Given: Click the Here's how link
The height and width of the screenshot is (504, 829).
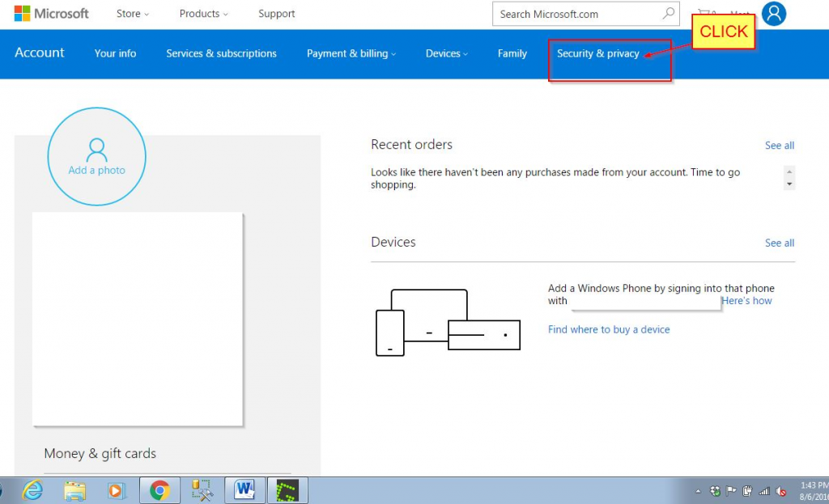Looking at the screenshot, I should pos(746,301).
